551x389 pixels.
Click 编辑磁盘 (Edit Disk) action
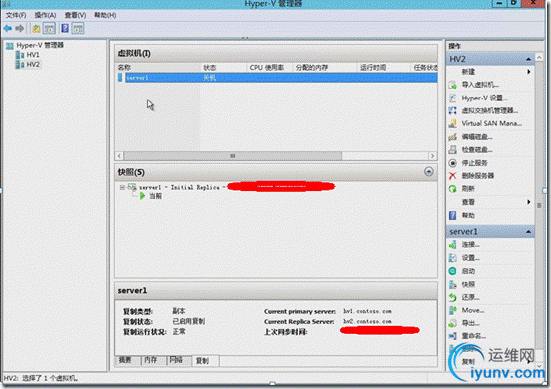coord(477,137)
